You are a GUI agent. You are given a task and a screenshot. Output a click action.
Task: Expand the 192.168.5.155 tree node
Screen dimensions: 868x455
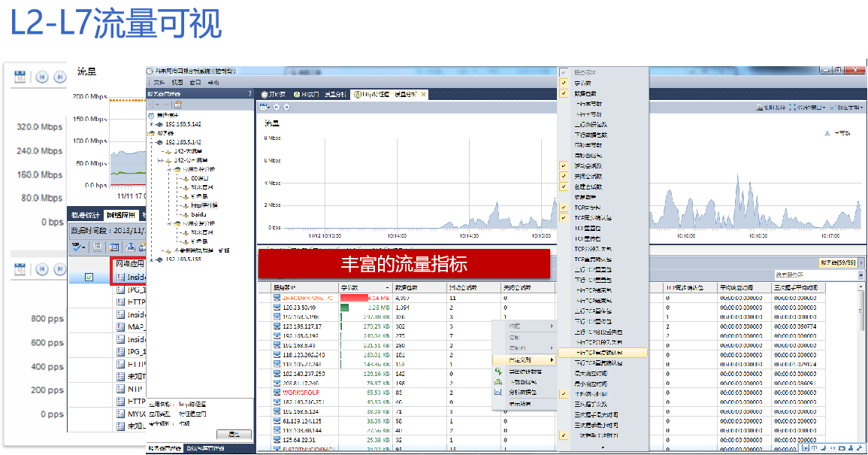(x=153, y=259)
